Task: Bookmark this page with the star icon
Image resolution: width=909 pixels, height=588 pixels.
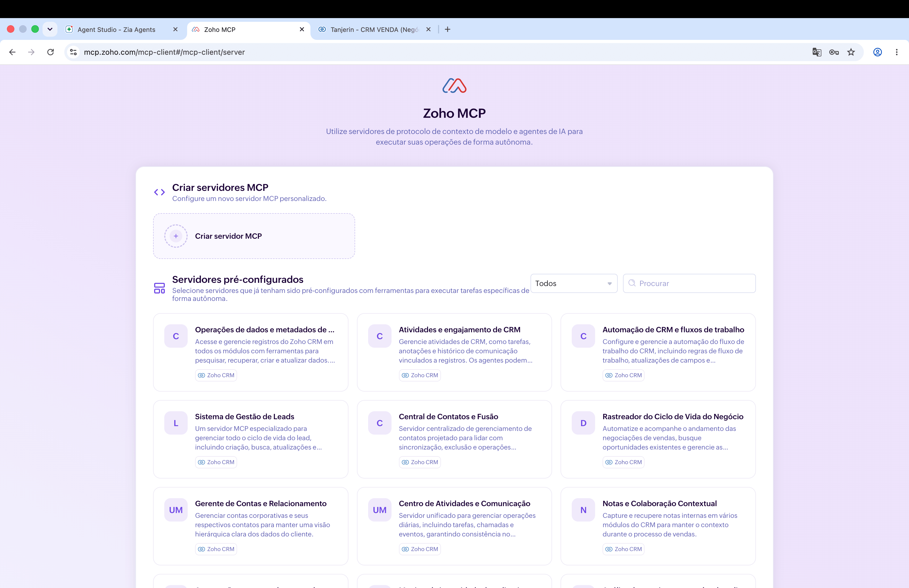Action: coord(851,52)
